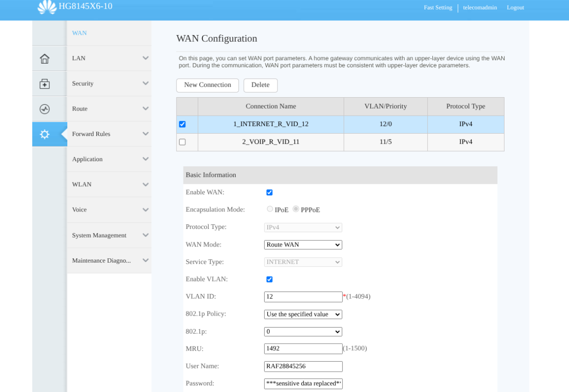Toggle the Enable WAN checkbox
The height and width of the screenshot is (392, 569).
coord(269,192)
